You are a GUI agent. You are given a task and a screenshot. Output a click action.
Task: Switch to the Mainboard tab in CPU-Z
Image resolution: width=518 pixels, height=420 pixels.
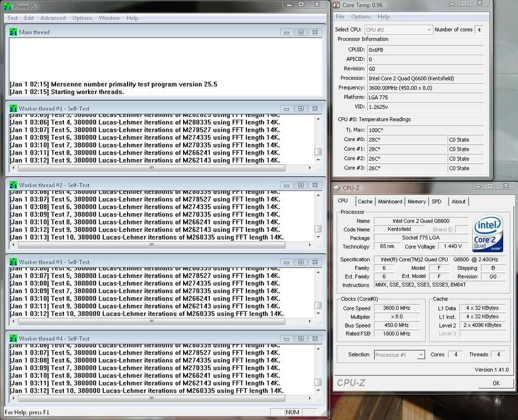[x=390, y=202]
